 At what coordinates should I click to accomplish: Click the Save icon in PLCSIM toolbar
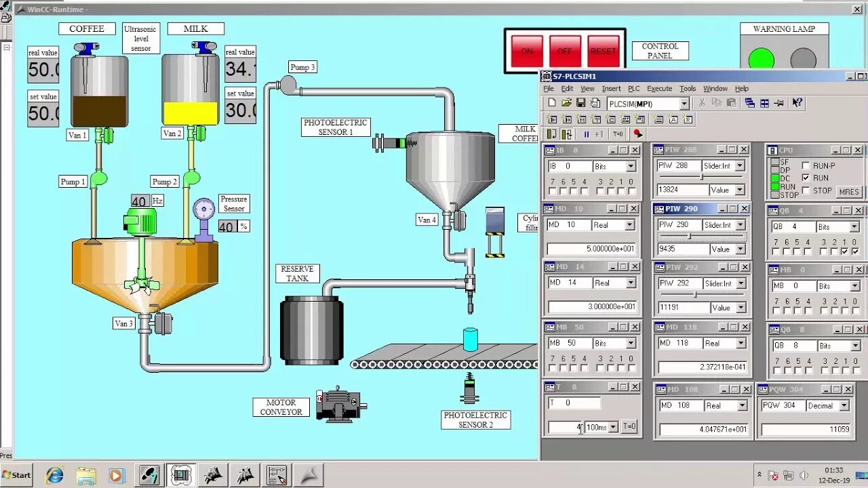(x=580, y=103)
